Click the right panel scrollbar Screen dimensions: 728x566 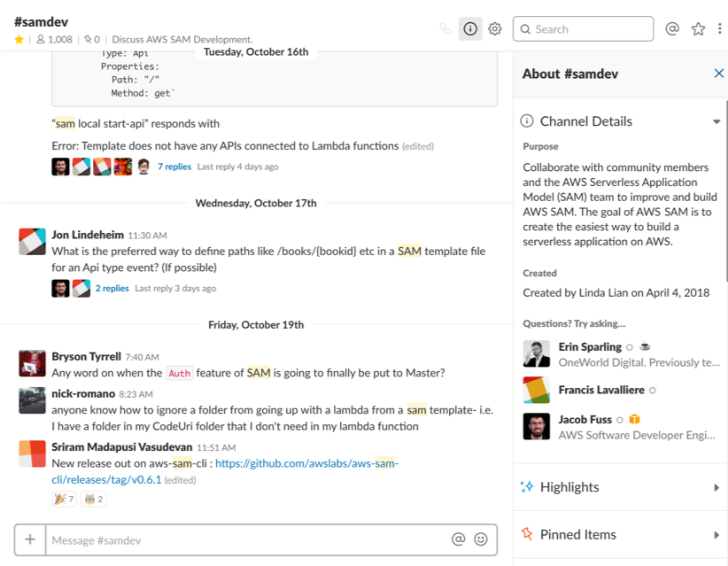click(x=726, y=190)
